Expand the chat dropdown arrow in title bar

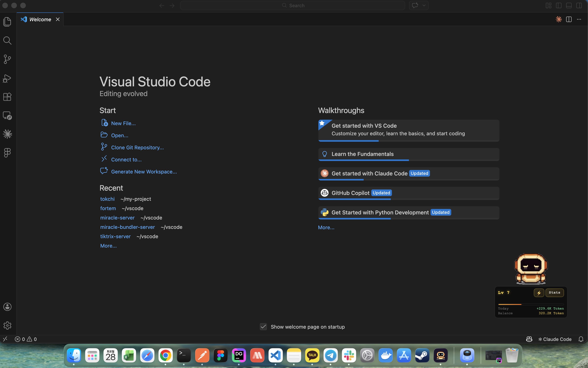point(424,5)
